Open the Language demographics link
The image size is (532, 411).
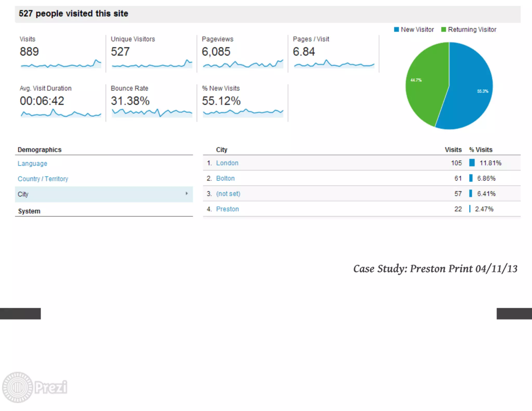click(32, 163)
